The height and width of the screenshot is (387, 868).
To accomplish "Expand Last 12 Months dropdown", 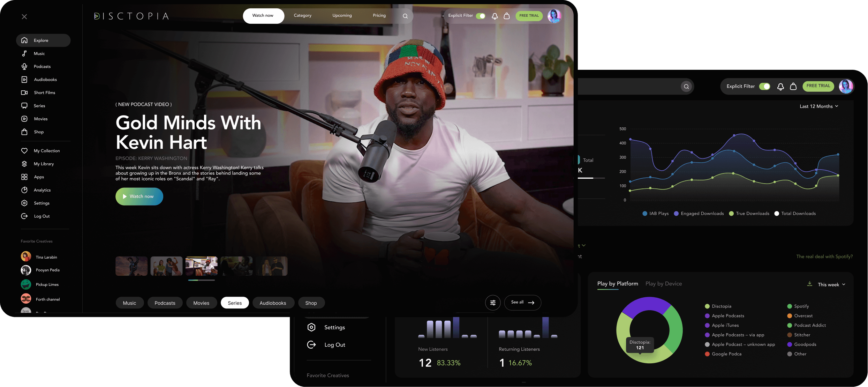I will (819, 106).
